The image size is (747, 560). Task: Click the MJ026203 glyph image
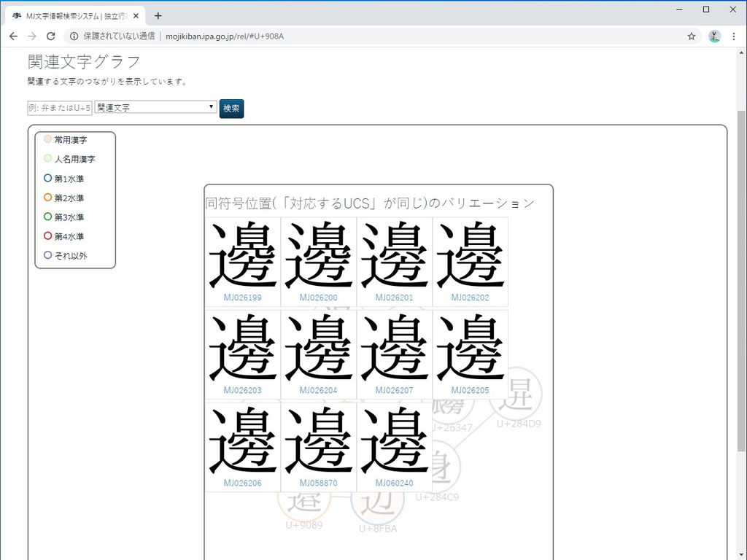pos(242,349)
